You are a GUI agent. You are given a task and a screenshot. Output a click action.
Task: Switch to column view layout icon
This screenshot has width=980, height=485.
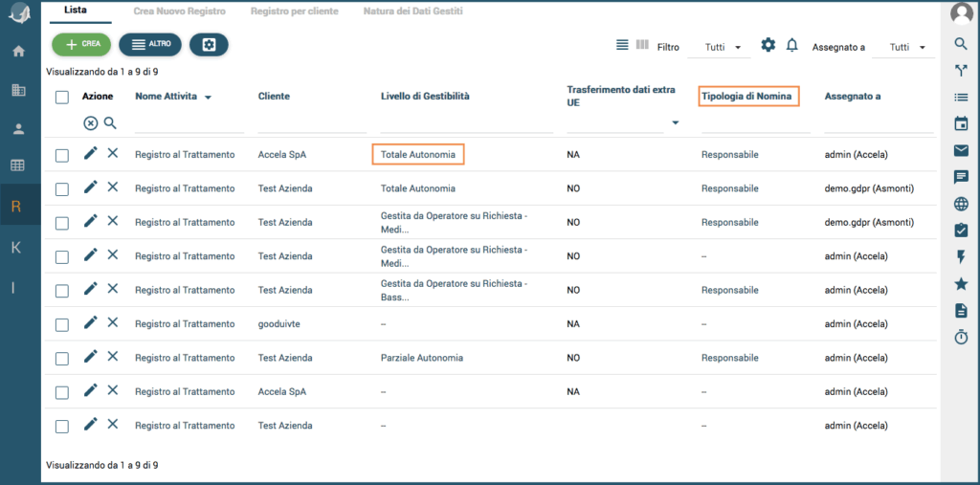pyautogui.click(x=642, y=45)
